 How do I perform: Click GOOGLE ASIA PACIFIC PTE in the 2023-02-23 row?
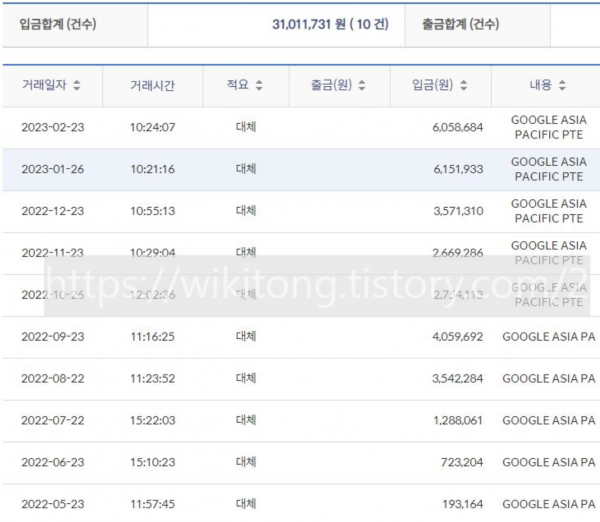click(x=548, y=127)
